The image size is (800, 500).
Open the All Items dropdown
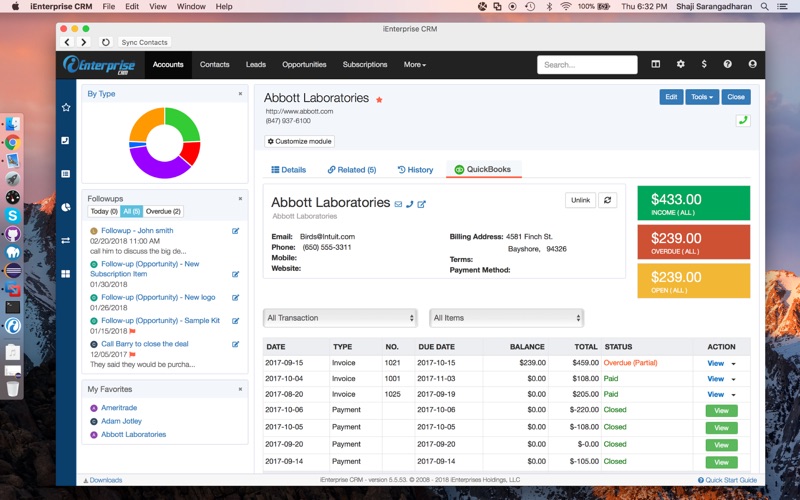tap(507, 318)
